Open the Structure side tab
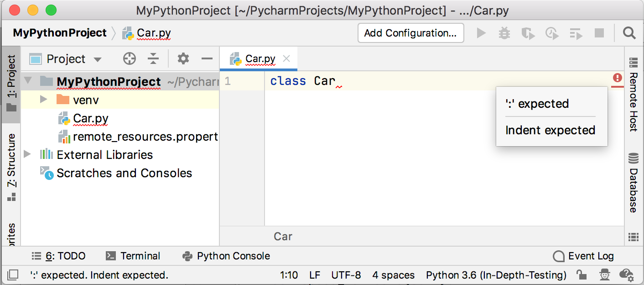Screen dimensions: 644x285 pos(11,168)
